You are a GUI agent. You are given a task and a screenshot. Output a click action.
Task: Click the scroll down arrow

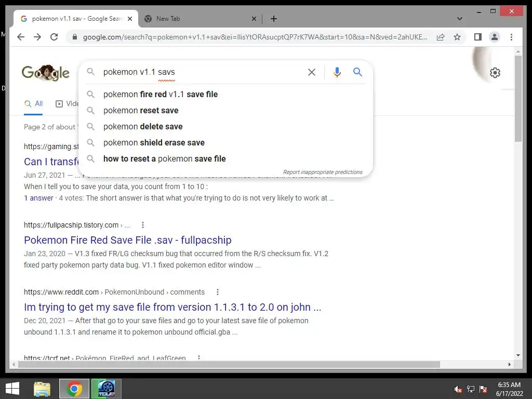518,355
